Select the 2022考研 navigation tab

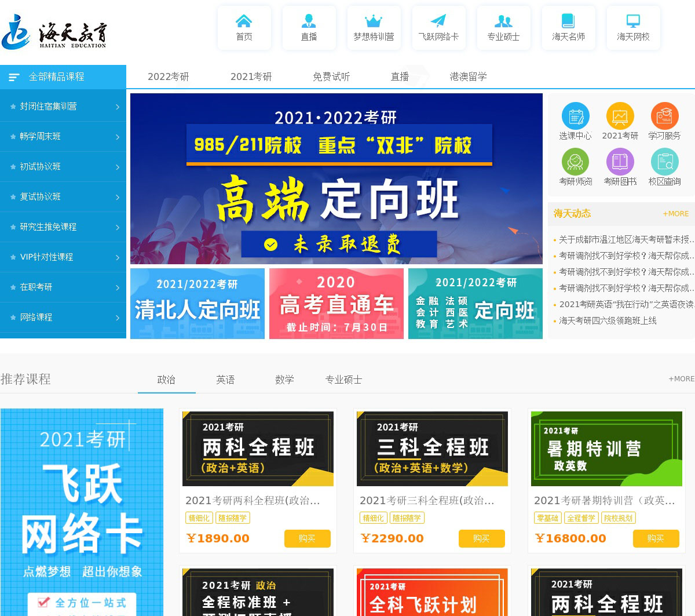[168, 76]
